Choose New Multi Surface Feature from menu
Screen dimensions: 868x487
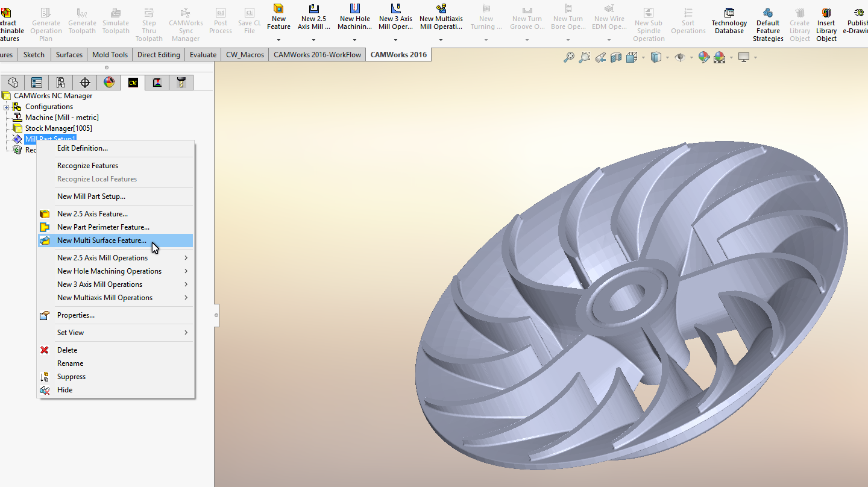coord(101,240)
